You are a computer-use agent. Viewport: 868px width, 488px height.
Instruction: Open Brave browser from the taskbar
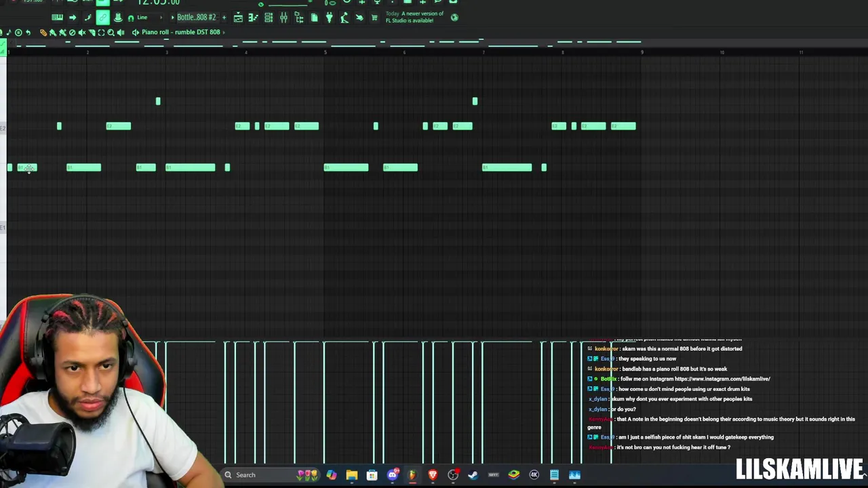pos(433,474)
